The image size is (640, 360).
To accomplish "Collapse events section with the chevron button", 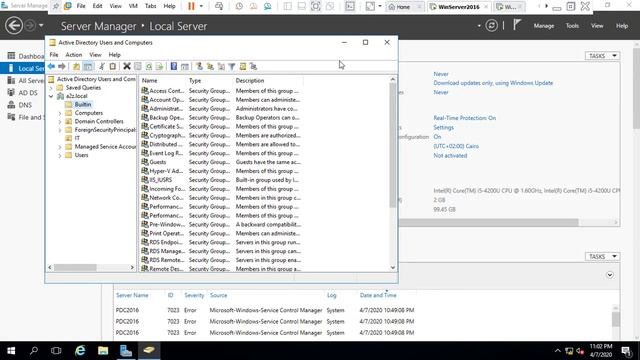I will [610, 275].
